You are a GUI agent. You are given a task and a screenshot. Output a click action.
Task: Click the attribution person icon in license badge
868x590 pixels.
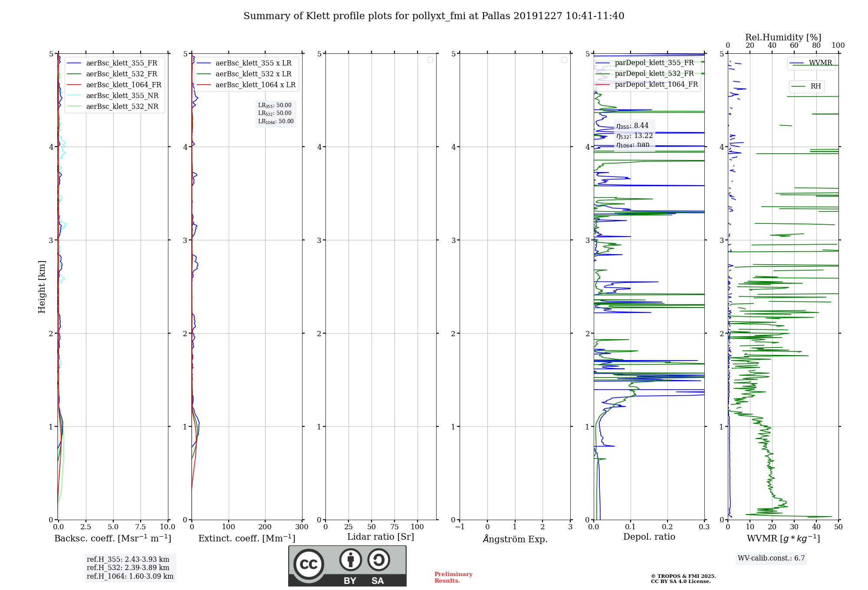pos(351,560)
